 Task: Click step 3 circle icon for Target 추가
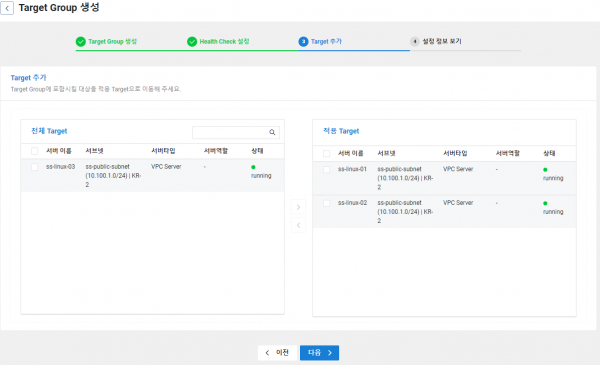click(303, 41)
